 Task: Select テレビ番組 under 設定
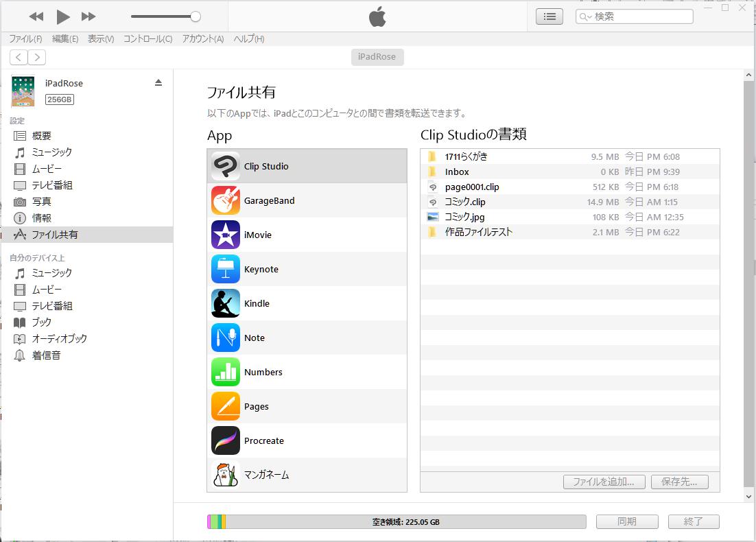tap(87, 185)
